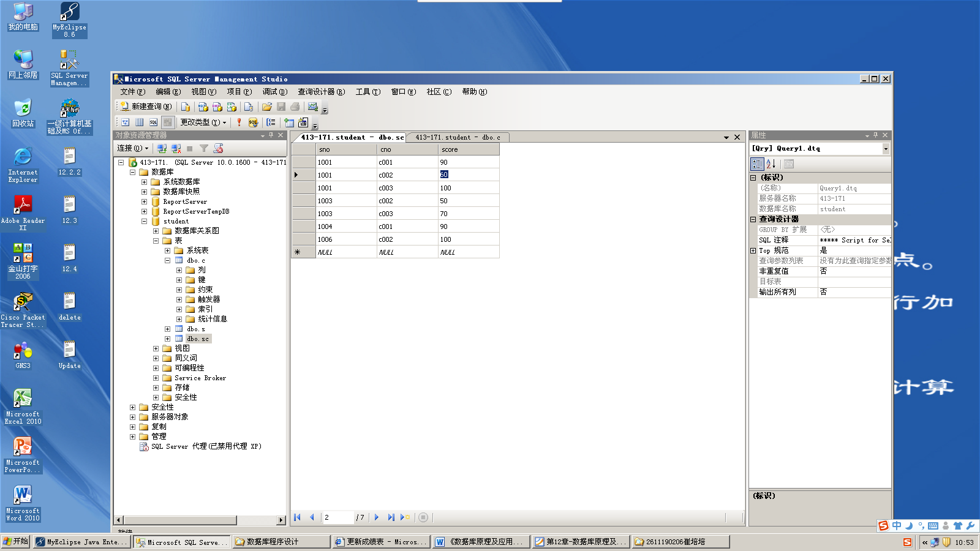Select the 触发器 folder under dbo.c
The width and height of the screenshot is (980, 551).
209,299
